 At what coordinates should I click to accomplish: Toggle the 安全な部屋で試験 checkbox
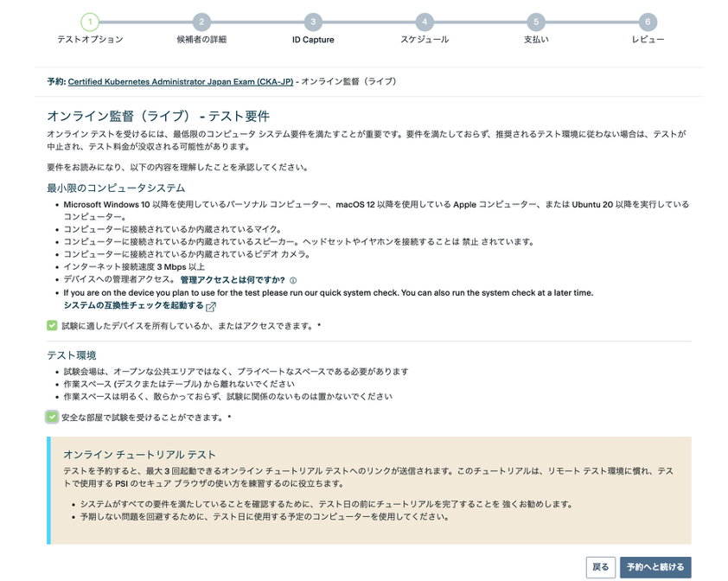pyautogui.click(x=53, y=418)
